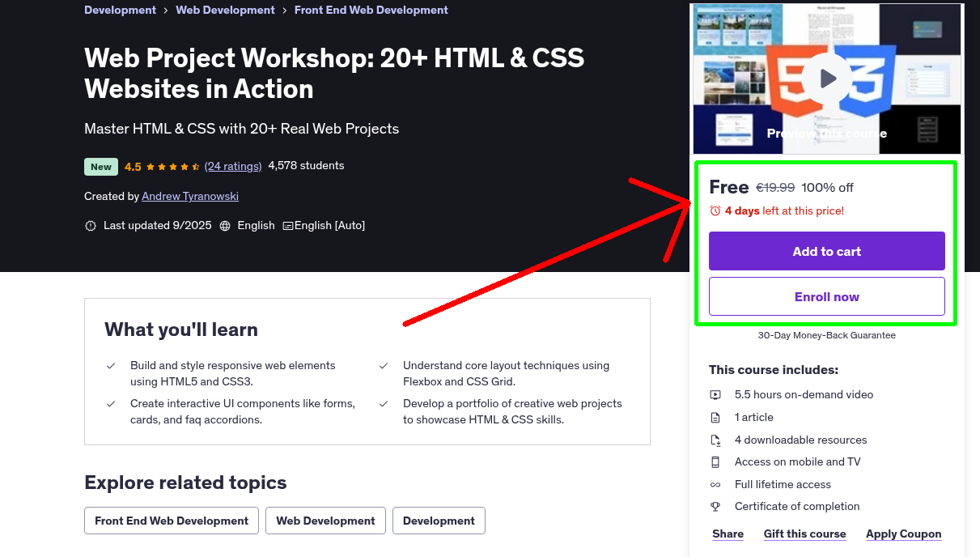Select the Development related topic chip
The width and height of the screenshot is (980, 557).
[439, 521]
